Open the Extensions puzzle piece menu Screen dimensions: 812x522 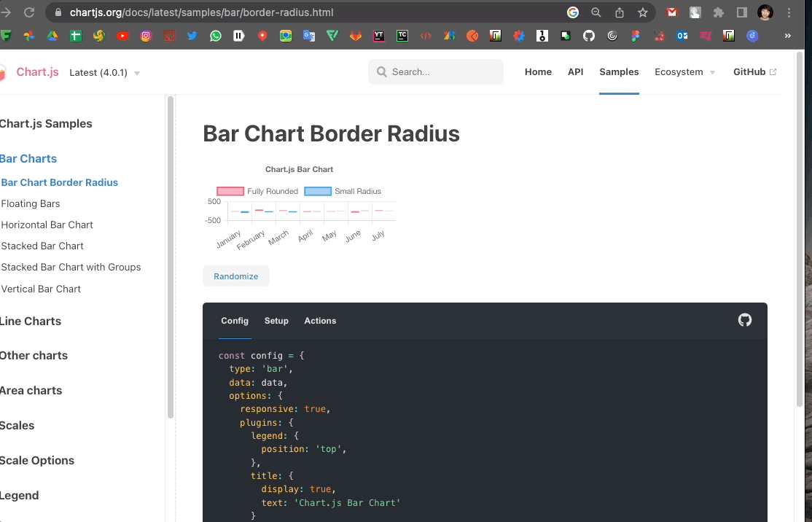pyautogui.click(x=719, y=12)
